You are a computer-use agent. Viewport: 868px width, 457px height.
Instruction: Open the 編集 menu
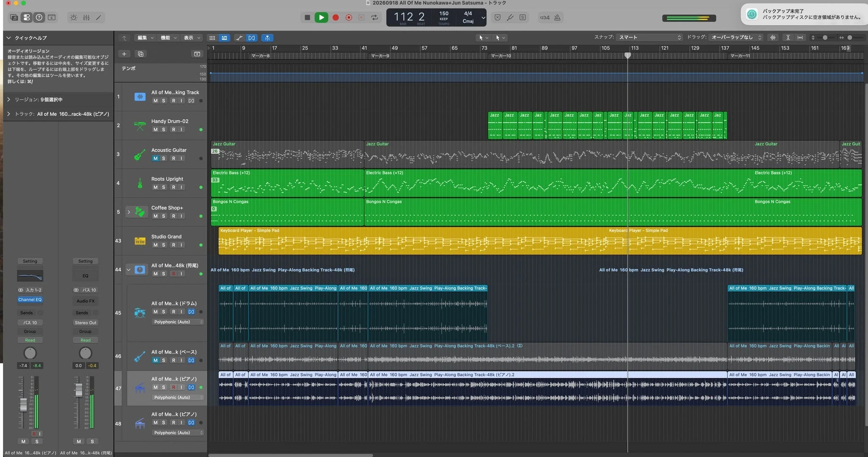pos(145,38)
